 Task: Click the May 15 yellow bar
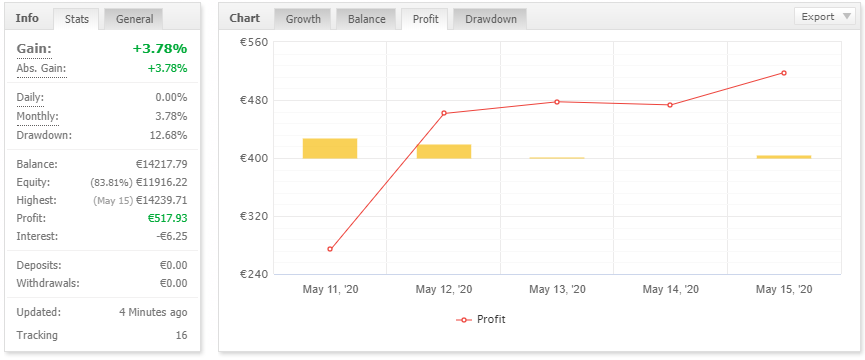point(784,157)
